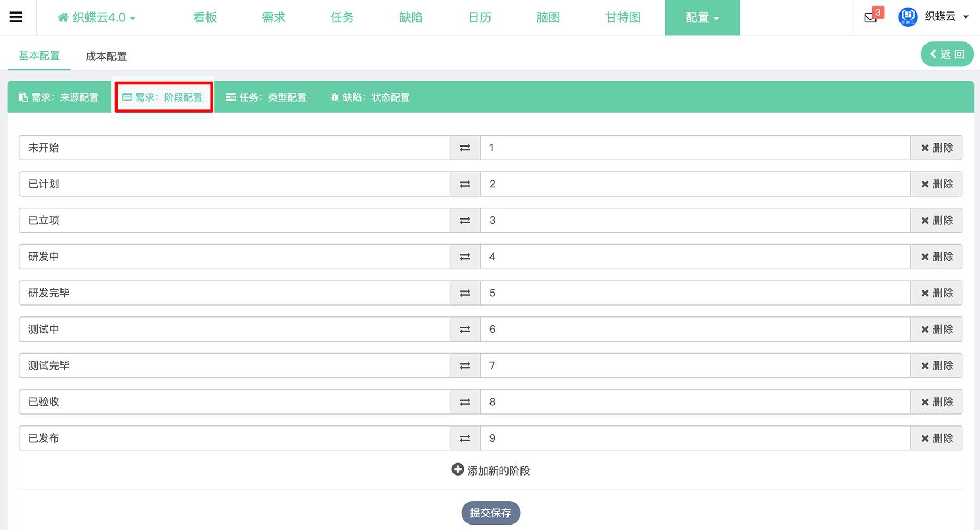Switch to the 成本配置 tab
Image resolution: width=980 pixels, height=530 pixels.
[106, 56]
